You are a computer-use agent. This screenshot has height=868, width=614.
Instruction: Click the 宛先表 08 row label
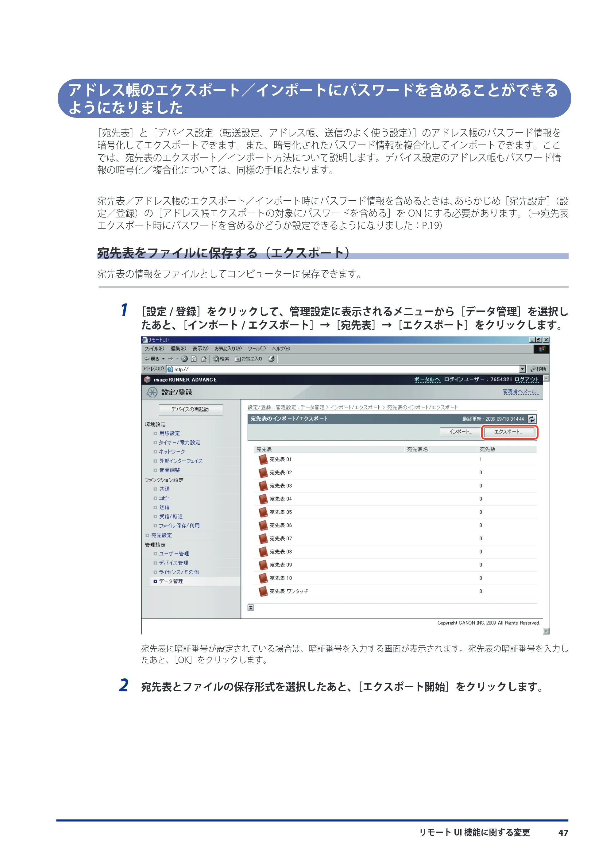[x=280, y=552]
